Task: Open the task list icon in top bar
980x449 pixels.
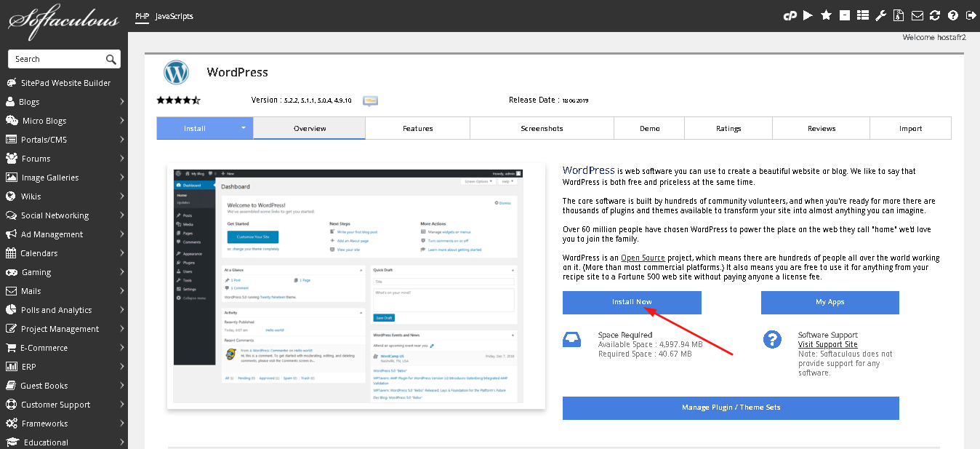Action: pyautogui.click(x=863, y=15)
